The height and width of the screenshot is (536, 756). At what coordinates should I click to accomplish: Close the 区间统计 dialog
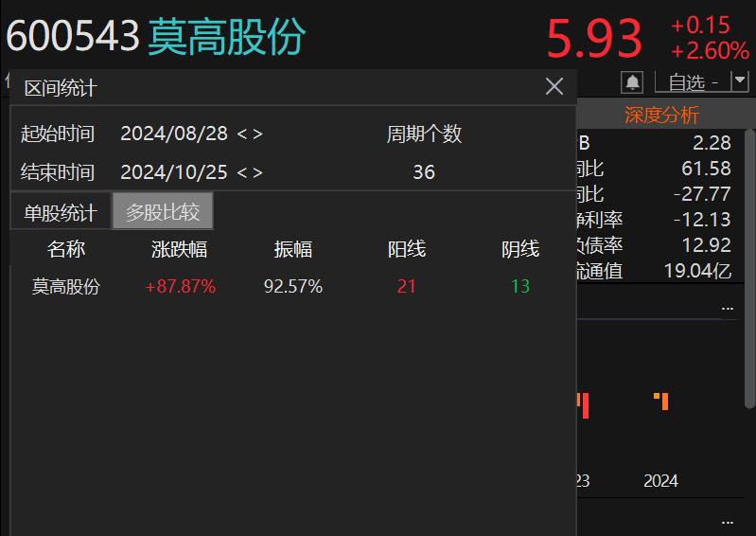(554, 87)
